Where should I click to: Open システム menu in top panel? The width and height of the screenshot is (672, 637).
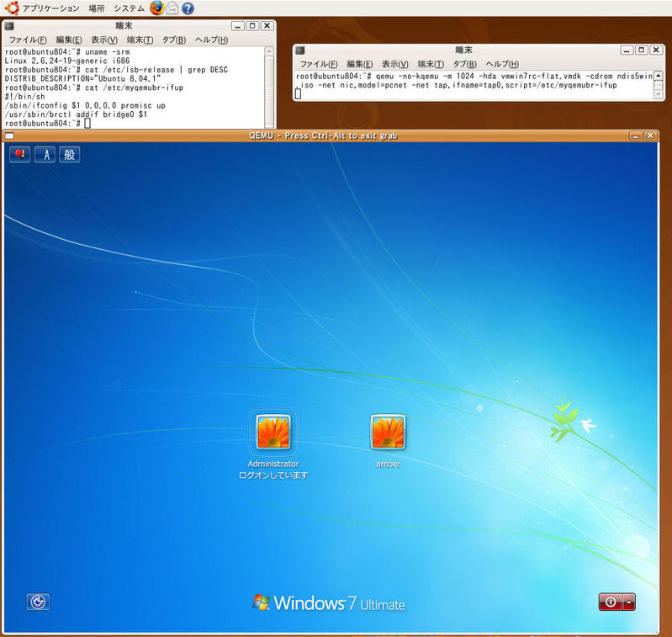coord(129,8)
